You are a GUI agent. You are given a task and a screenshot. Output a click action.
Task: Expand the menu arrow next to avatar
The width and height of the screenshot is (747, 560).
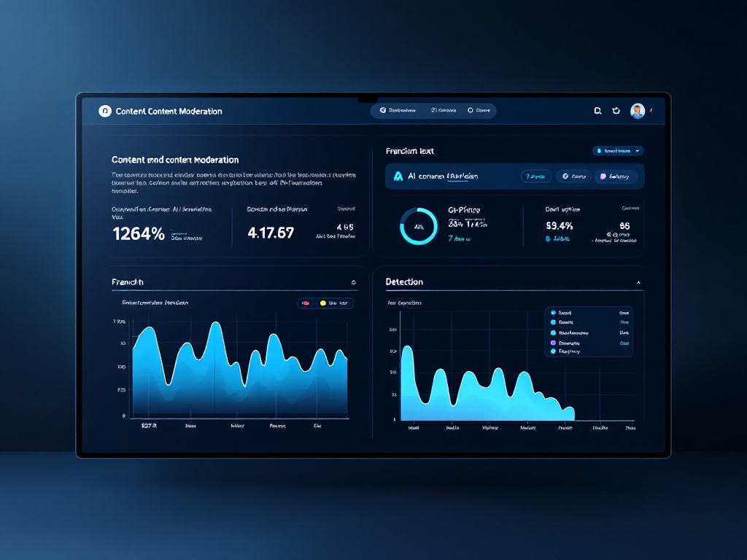[651, 111]
